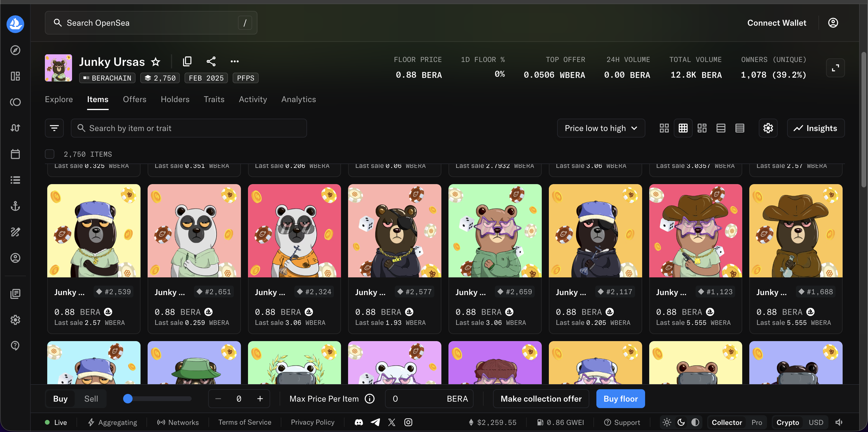Open the Traits tab

coord(214,99)
